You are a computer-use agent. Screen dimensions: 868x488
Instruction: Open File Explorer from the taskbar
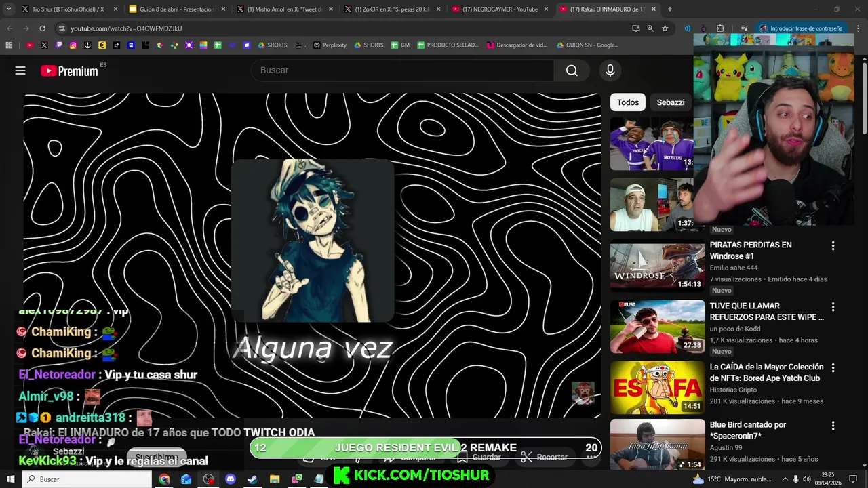point(274,479)
